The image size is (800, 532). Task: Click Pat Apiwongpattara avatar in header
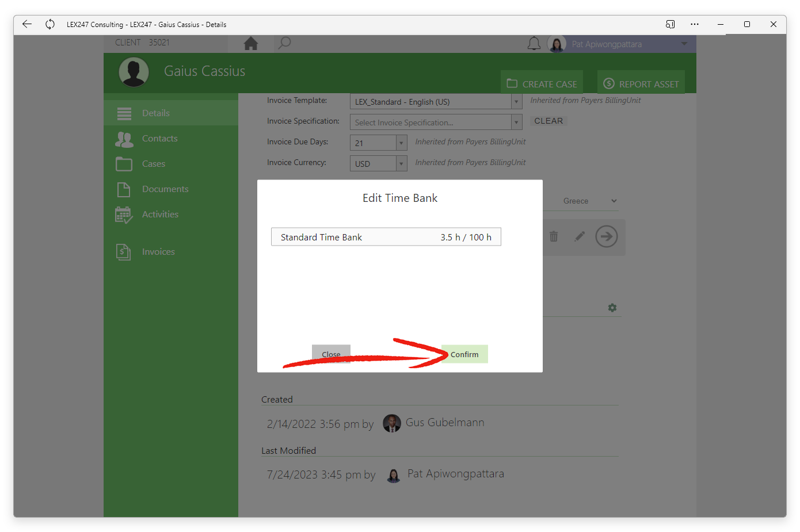(x=557, y=44)
